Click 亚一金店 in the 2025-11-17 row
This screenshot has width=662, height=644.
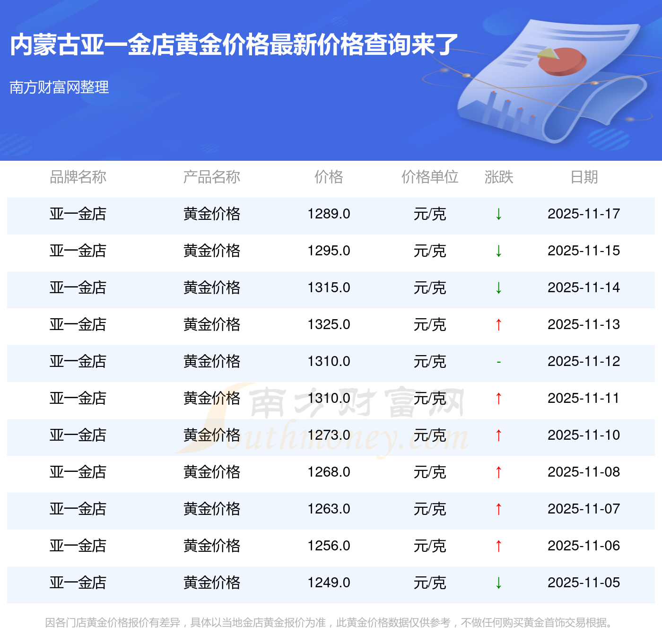[x=78, y=214]
